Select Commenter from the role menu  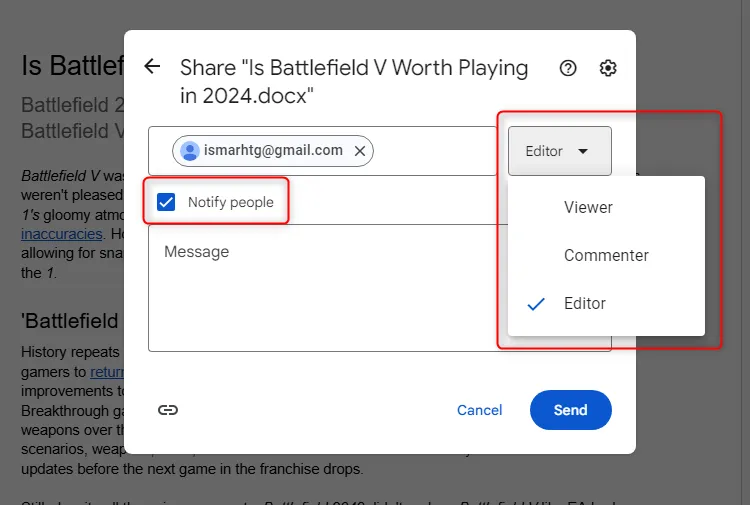(606, 255)
